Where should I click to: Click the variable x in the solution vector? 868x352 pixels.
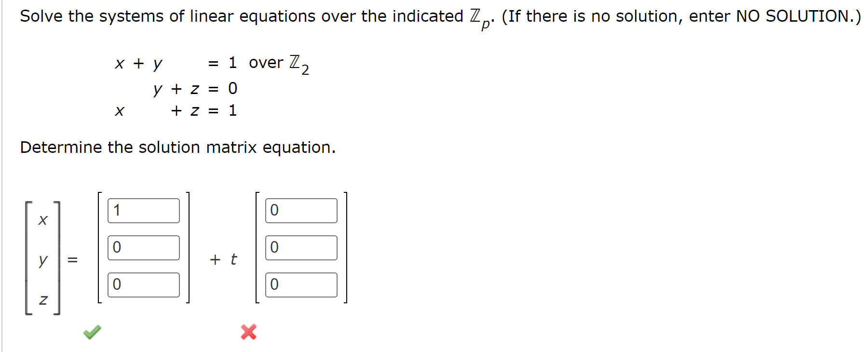coord(42,220)
